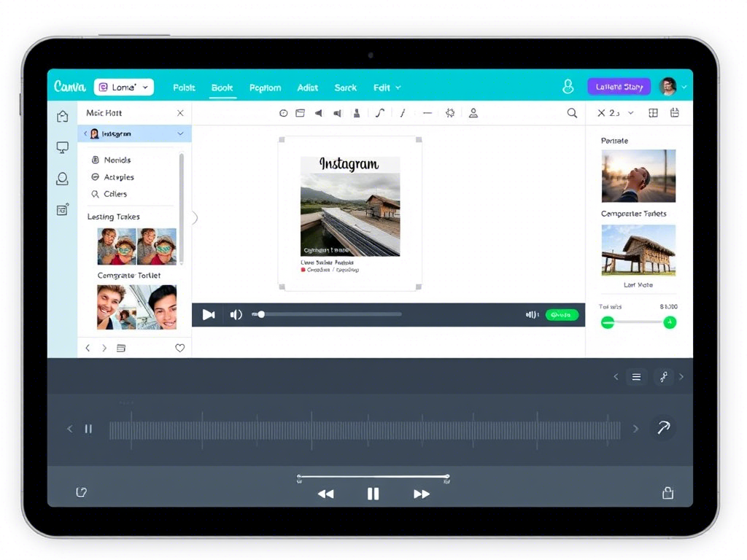Collapse the side panel handle
The image size is (747, 560).
195,217
